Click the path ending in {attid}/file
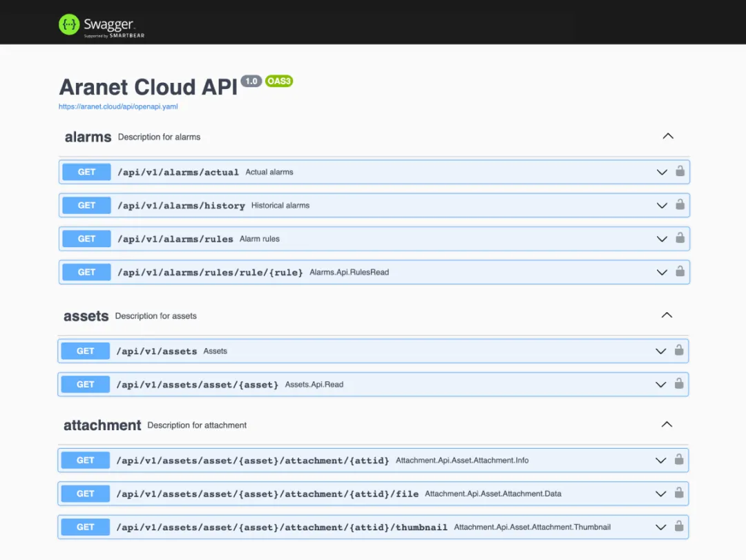 267,494
